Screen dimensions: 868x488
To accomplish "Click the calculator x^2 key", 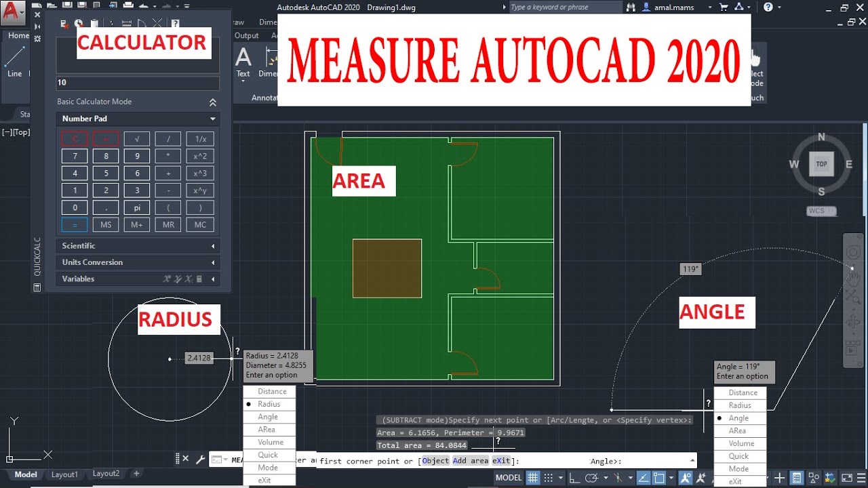I will click(x=200, y=156).
